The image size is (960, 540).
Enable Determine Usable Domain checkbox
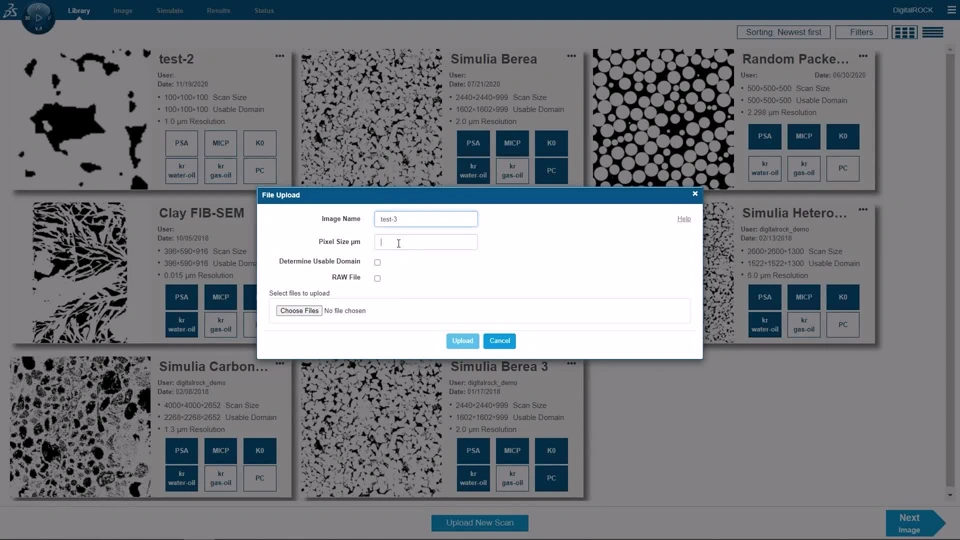377,262
